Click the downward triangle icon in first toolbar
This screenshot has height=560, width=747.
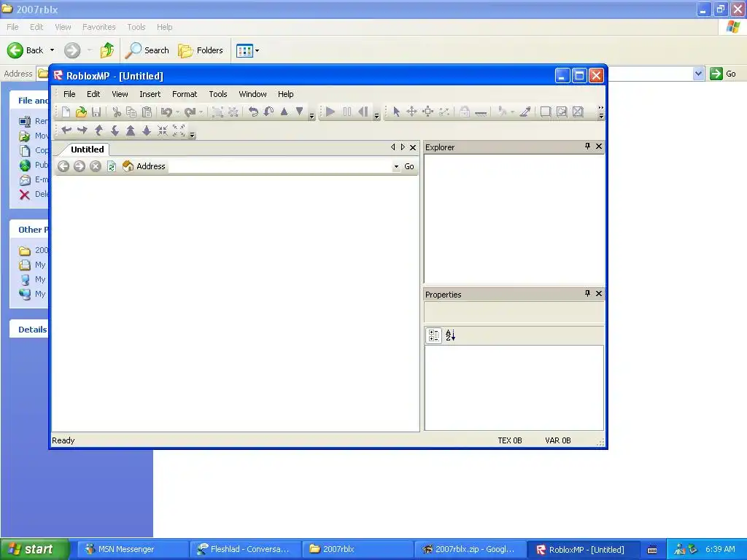coord(299,112)
